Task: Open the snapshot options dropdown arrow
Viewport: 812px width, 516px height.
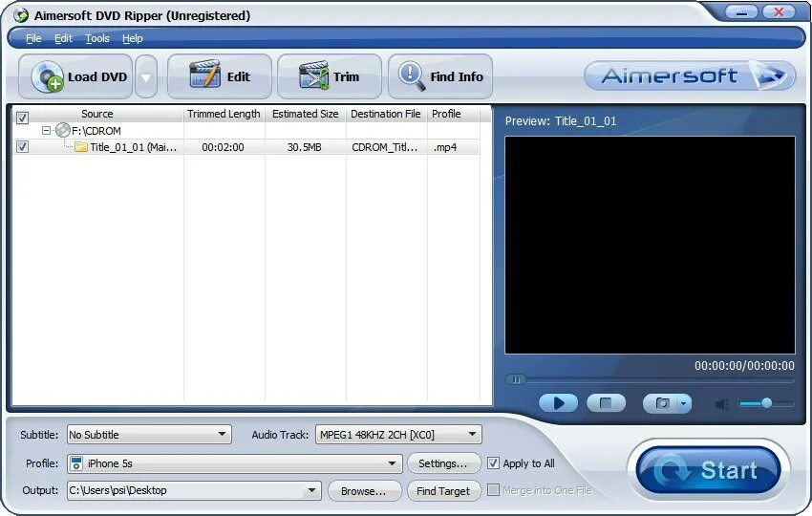Action: pyautogui.click(x=684, y=403)
